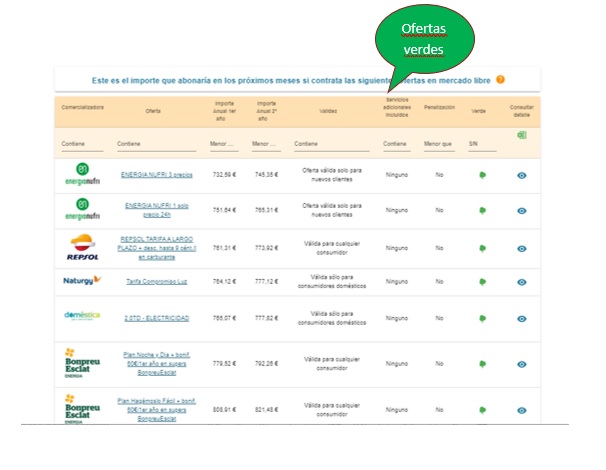Sort by Importe Anual 1er año header

pyautogui.click(x=224, y=111)
